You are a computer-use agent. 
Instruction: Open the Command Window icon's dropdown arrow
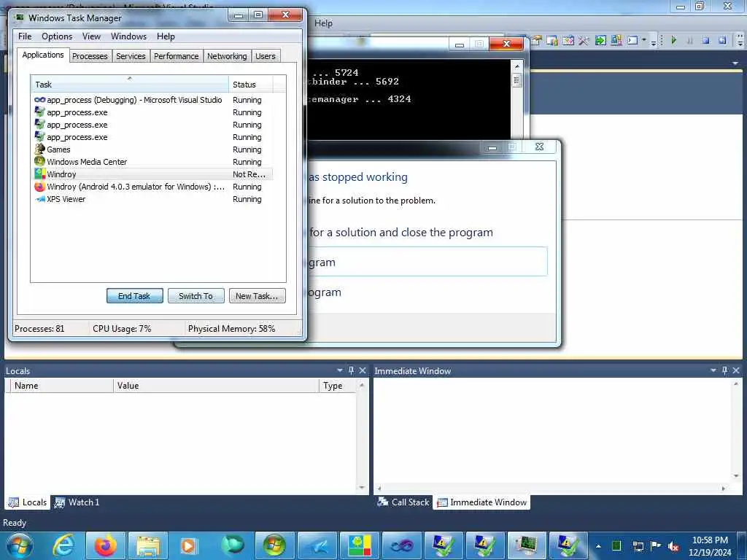pos(644,40)
